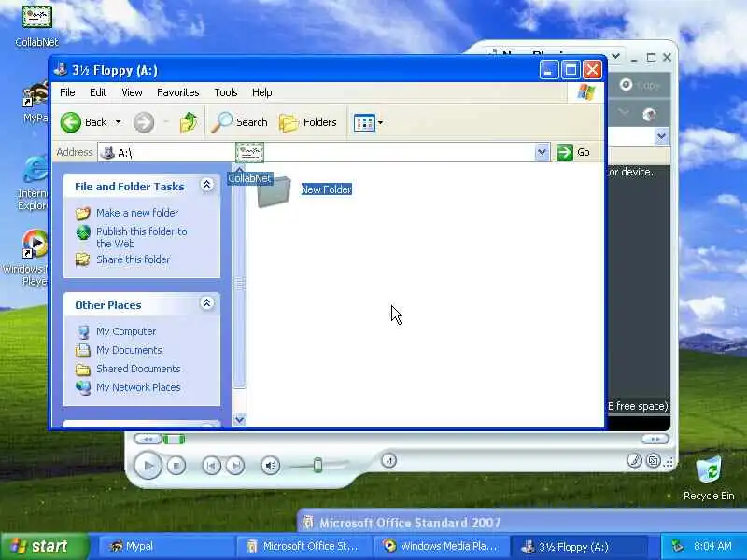
Task: Click Publish this folder to the Web
Action: click(x=142, y=237)
